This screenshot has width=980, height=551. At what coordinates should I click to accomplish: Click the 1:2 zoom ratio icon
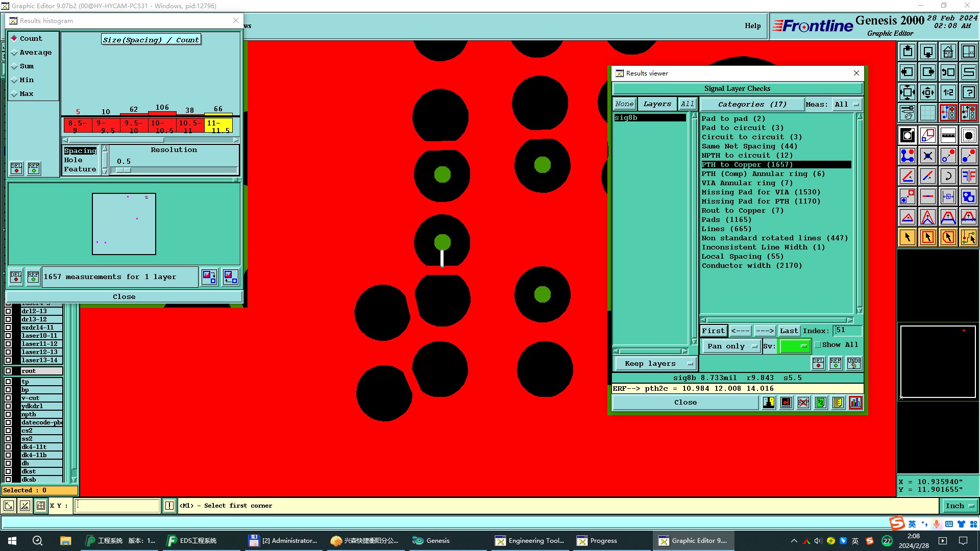(948, 92)
